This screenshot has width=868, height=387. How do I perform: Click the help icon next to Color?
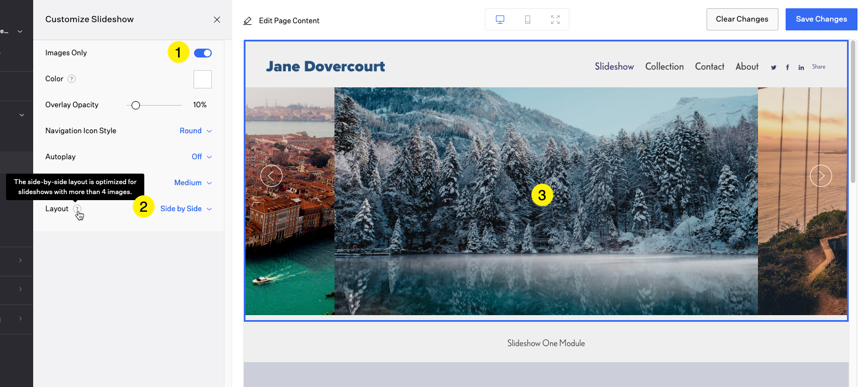(71, 79)
